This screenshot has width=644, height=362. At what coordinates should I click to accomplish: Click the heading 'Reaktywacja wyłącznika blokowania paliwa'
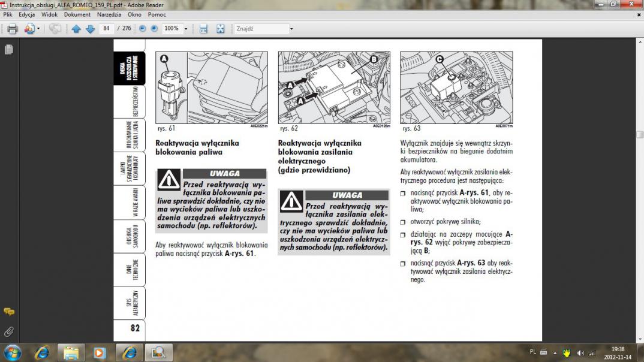[197, 147]
